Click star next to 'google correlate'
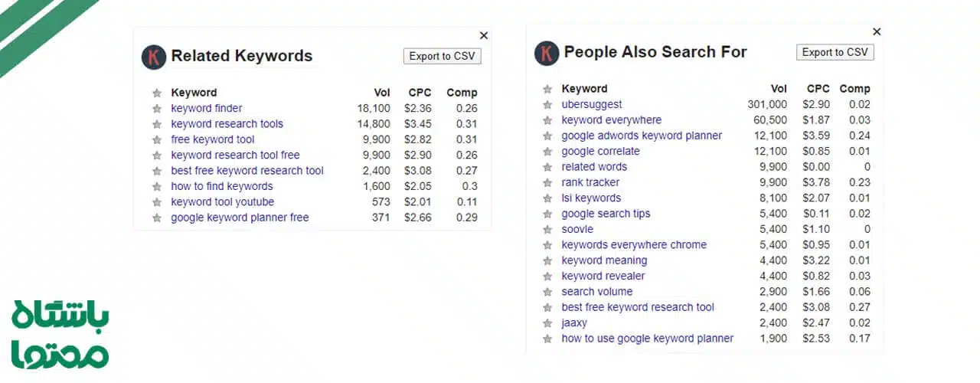Viewport: 980px width, 383px height. pos(547,152)
